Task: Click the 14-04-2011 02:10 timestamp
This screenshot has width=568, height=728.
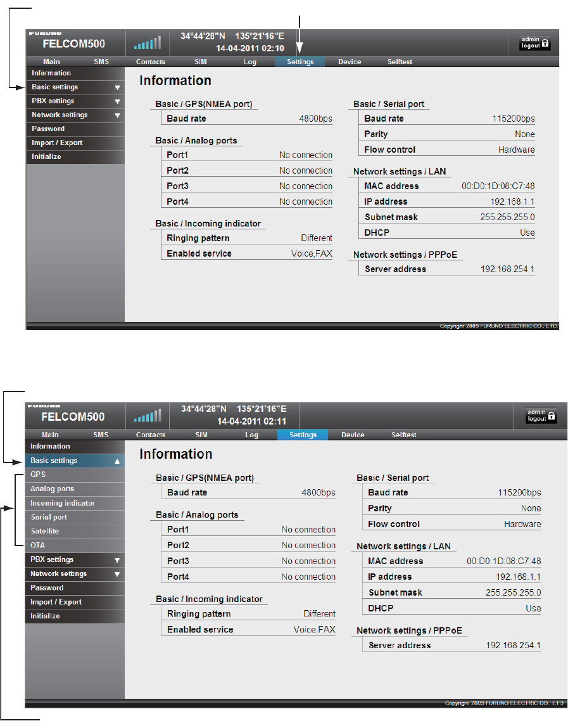Action: click(x=250, y=48)
